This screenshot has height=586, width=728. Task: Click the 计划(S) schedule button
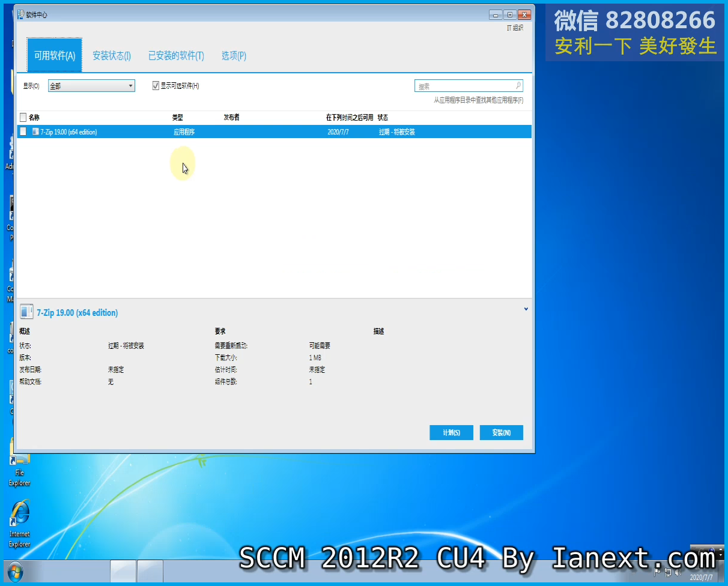click(451, 432)
